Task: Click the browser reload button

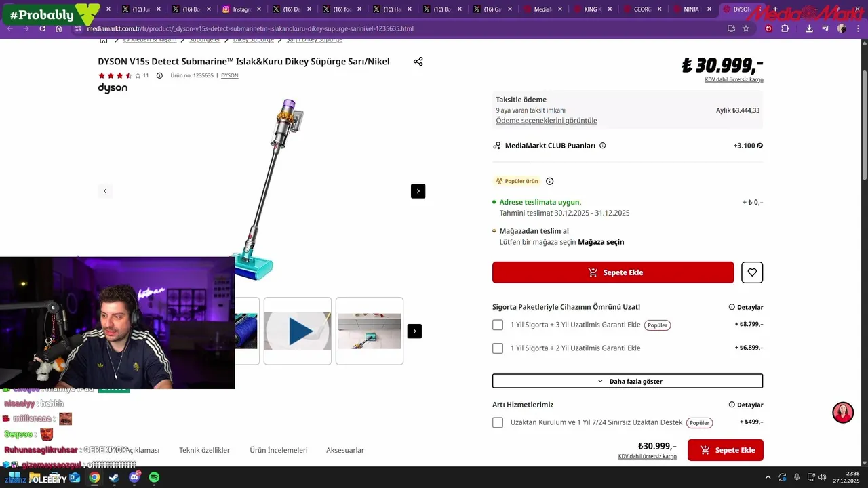Action: pos(42,28)
